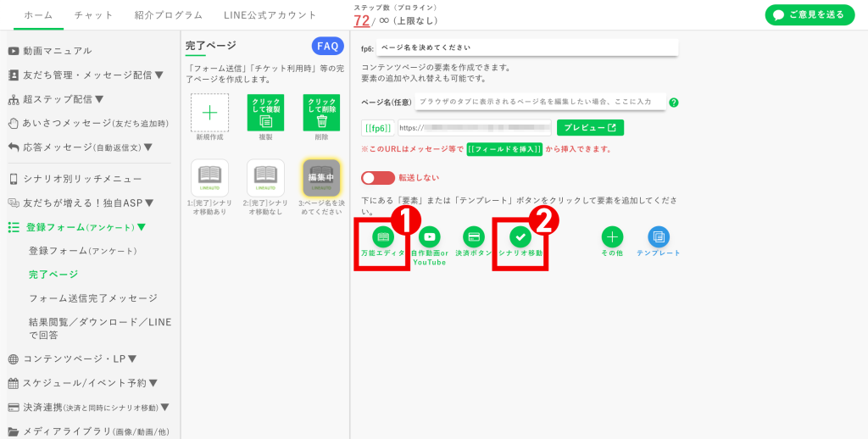Image resolution: width=868 pixels, height=439 pixels.
Task: Select 完了ページ sub-item in sidebar
Action: (x=53, y=275)
